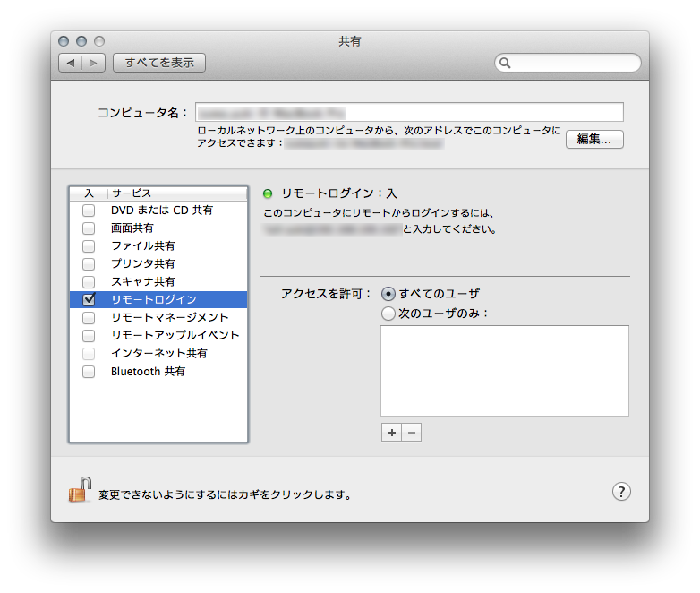Screen dimensions: 700x593
Task: Click the すべてを表示 button
Action: pyautogui.click(x=159, y=63)
